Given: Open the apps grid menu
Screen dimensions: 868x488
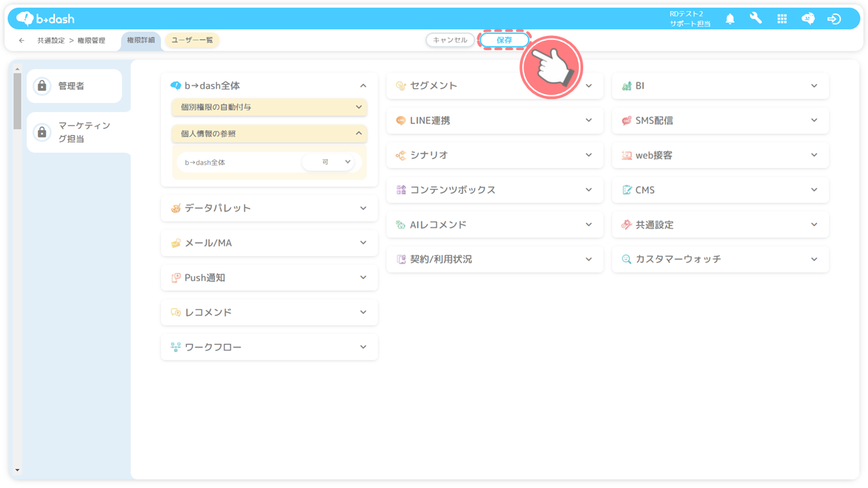Looking at the screenshot, I should point(782,19).
